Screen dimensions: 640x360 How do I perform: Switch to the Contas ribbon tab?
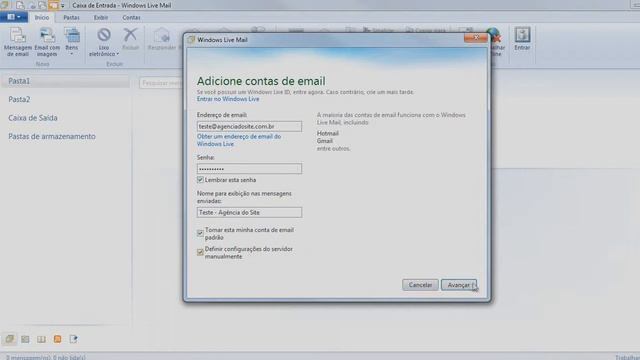[x=131, y=18]
